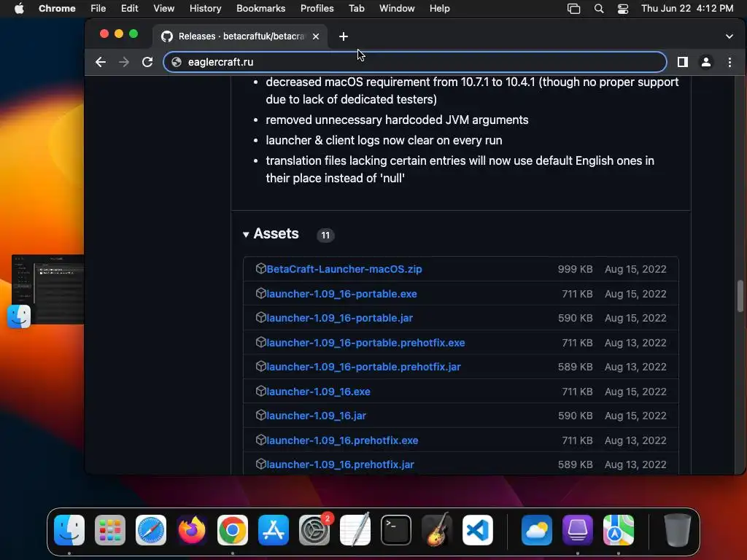
Task: Click the Stage Manager icon in menu bar
Action: pyautogui.click(x=573, y=9)
